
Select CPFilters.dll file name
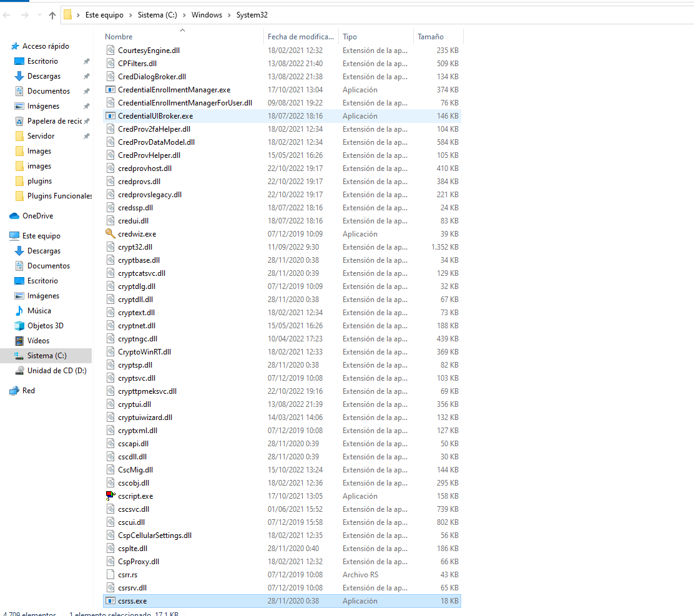tap(137, 64)
